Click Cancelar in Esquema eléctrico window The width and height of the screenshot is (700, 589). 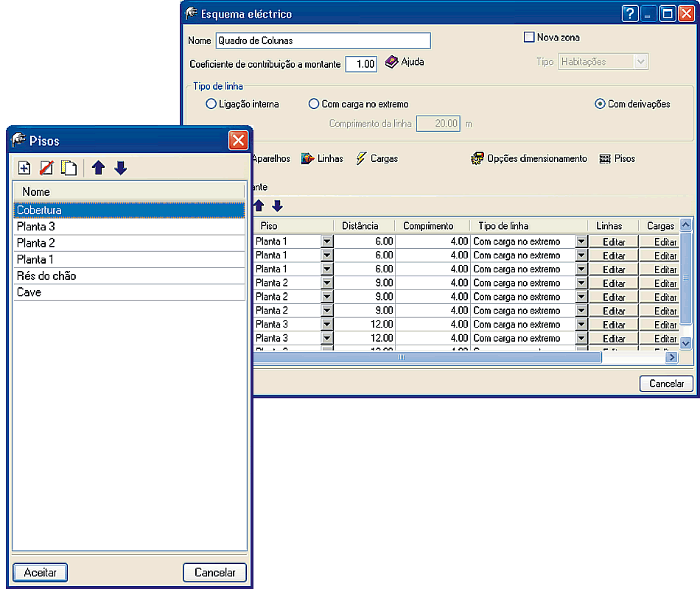(666, 384)
